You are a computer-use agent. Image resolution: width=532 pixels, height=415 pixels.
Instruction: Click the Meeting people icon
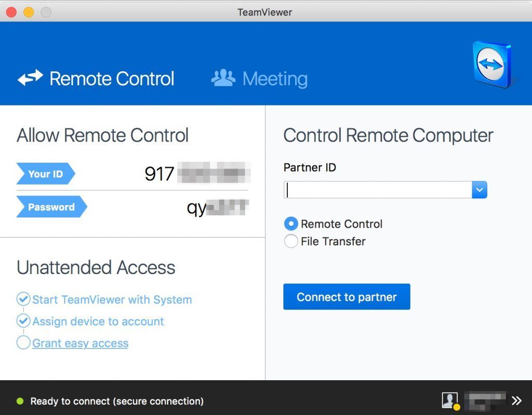[223, 78]
